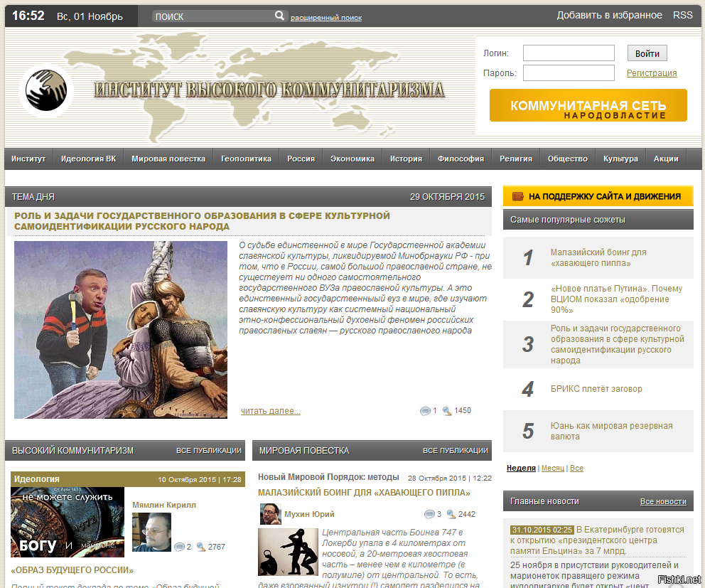Go to the Геополитика section
Image resolution: width=705 pixels, height=588 pixels.
tap(246, 159)
